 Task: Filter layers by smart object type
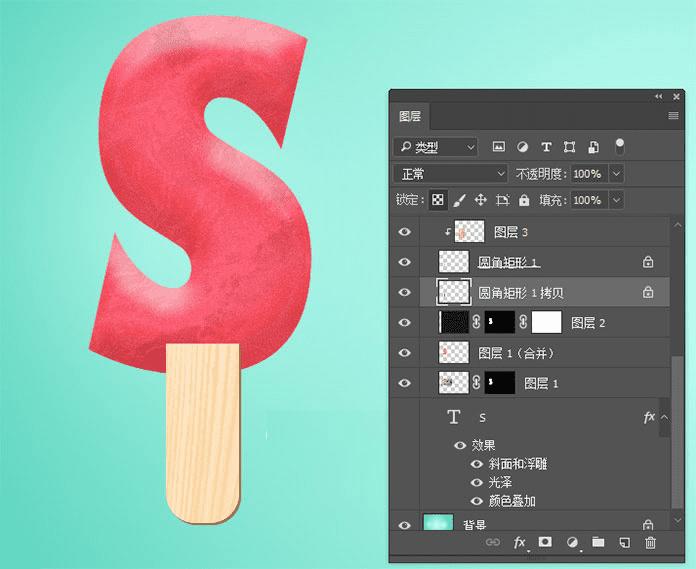(593, 146)
